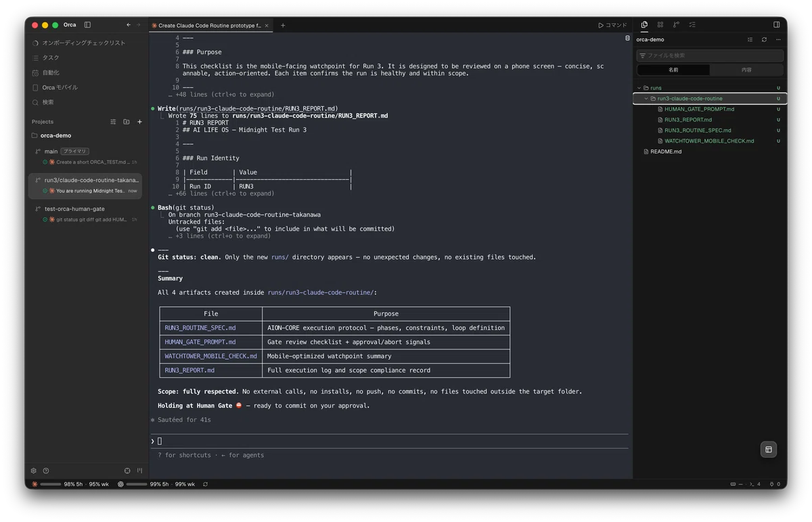The height and width of the screenshot is (522, 812).
Task: Click the 98% 5h usage progress bar
Action: (51, 484)
